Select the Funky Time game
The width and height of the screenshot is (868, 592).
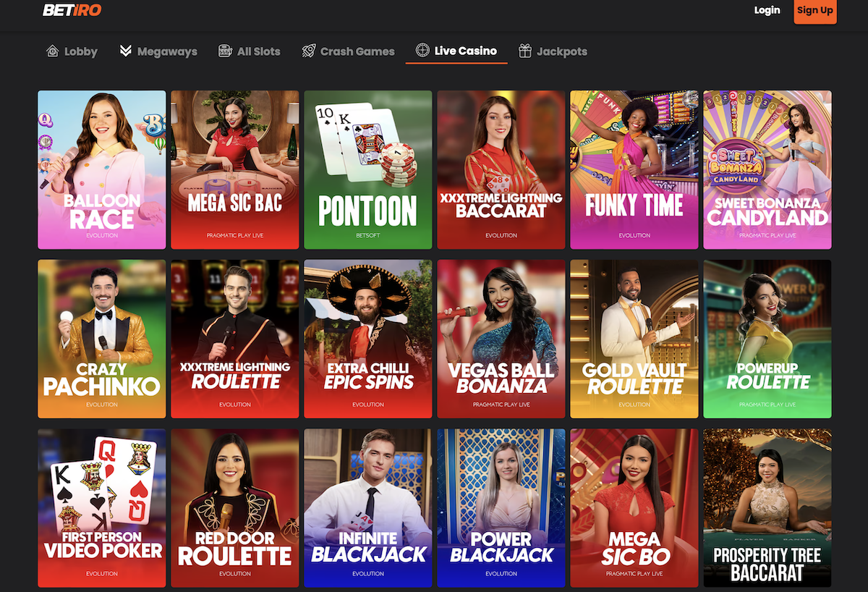click(634, 169)
